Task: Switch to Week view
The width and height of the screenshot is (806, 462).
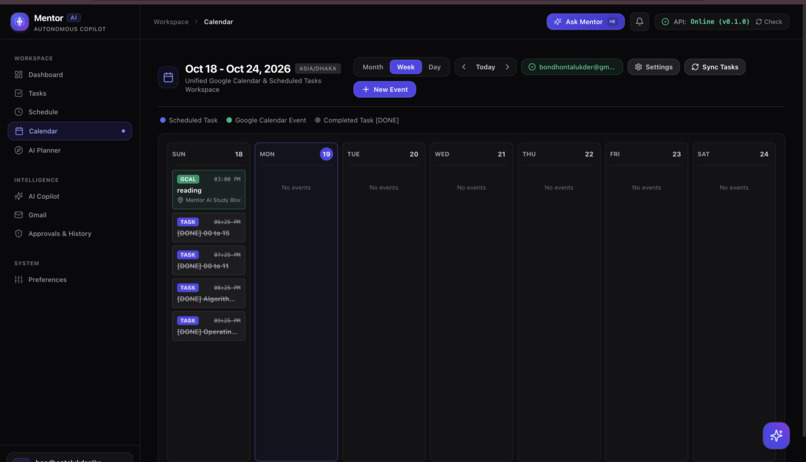Action: [x=406, y=67]
